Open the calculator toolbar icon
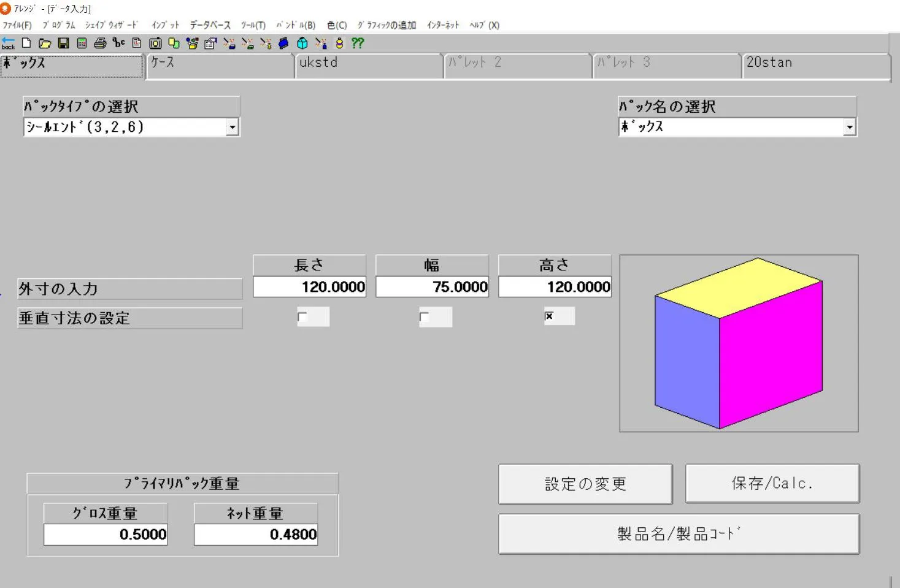The width and height of the screenshot is (900, 588). [82, 44]
